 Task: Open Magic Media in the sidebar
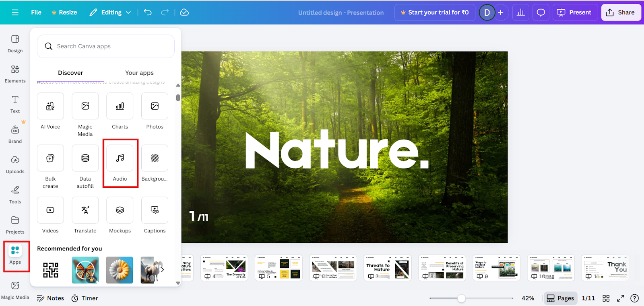tap(15, 290)
